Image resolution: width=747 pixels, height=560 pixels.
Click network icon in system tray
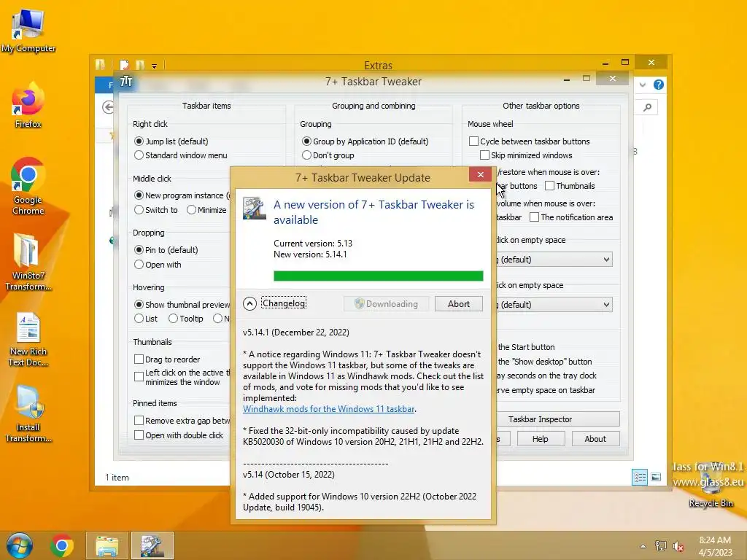[x=660, y=546]
